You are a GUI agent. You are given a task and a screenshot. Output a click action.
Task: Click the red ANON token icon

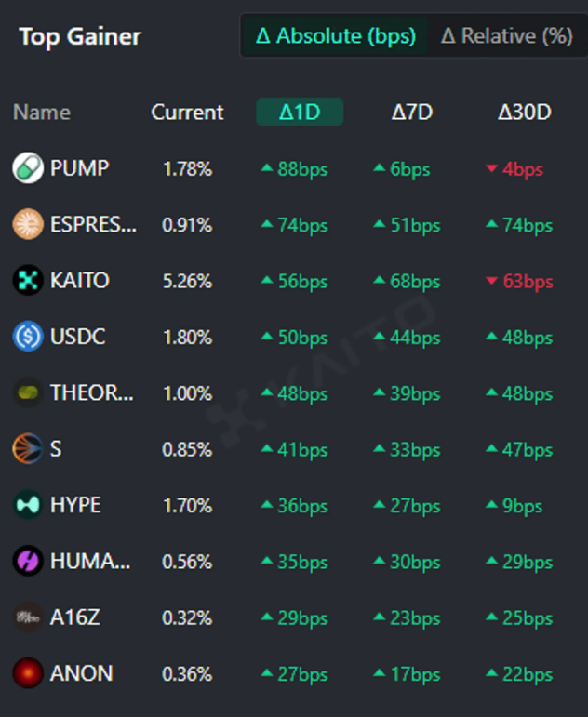(28, 673)
